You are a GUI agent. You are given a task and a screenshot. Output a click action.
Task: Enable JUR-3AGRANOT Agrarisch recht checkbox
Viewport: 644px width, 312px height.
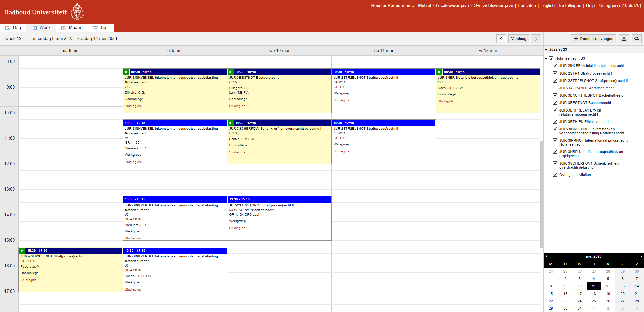click(x=555, y=88)
